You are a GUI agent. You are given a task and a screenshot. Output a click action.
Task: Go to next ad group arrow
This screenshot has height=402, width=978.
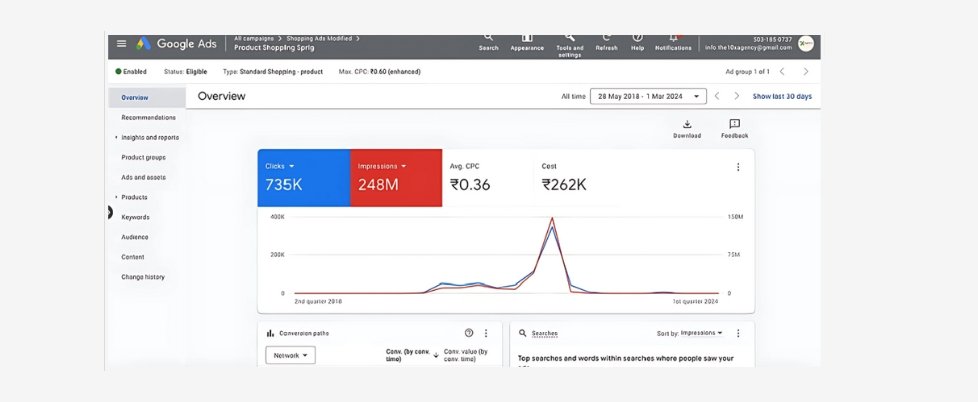pyautogui.click(x=806, y=72)
